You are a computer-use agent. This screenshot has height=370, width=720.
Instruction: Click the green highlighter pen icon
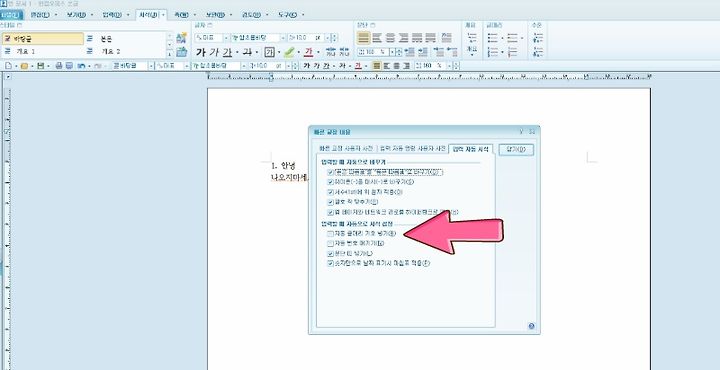pyautogui.click(x=289, y=52)
